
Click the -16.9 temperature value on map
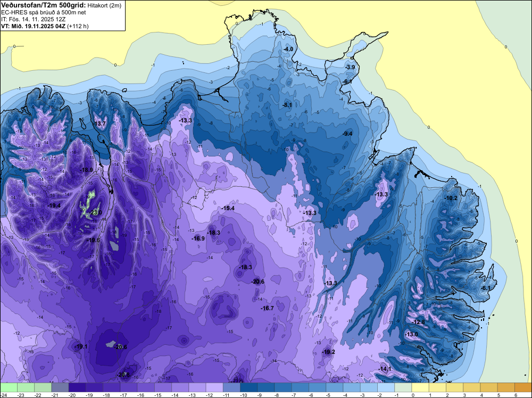tap(198, 238)
